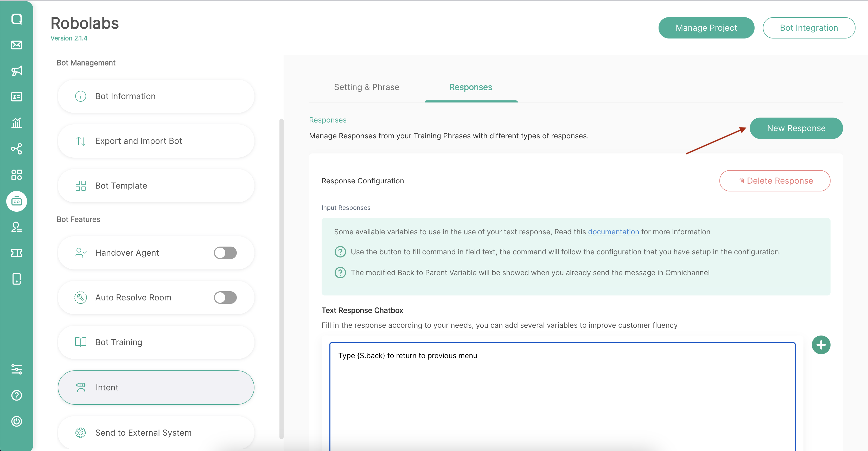Enable the Auto Resolve Room toggle
Image resolution: width=868 pixels, height=451 pixels.
point(225,297)
